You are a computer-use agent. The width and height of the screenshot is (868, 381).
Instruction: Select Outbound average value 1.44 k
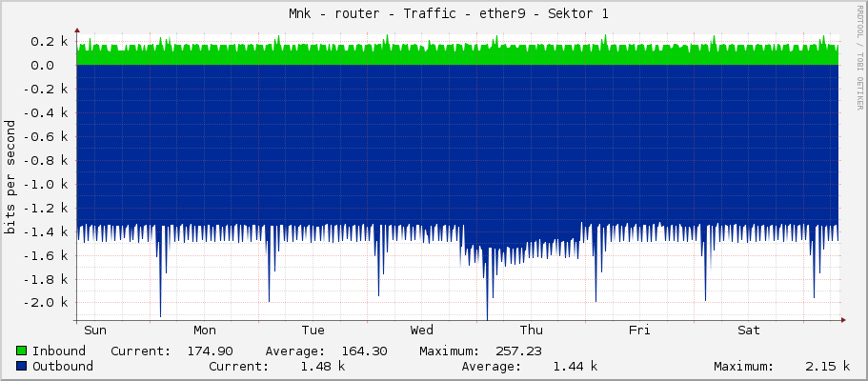575,366
